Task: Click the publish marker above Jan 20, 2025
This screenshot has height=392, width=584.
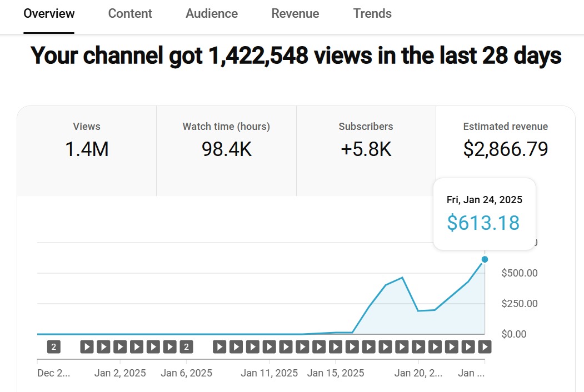Action: point(418,346)
